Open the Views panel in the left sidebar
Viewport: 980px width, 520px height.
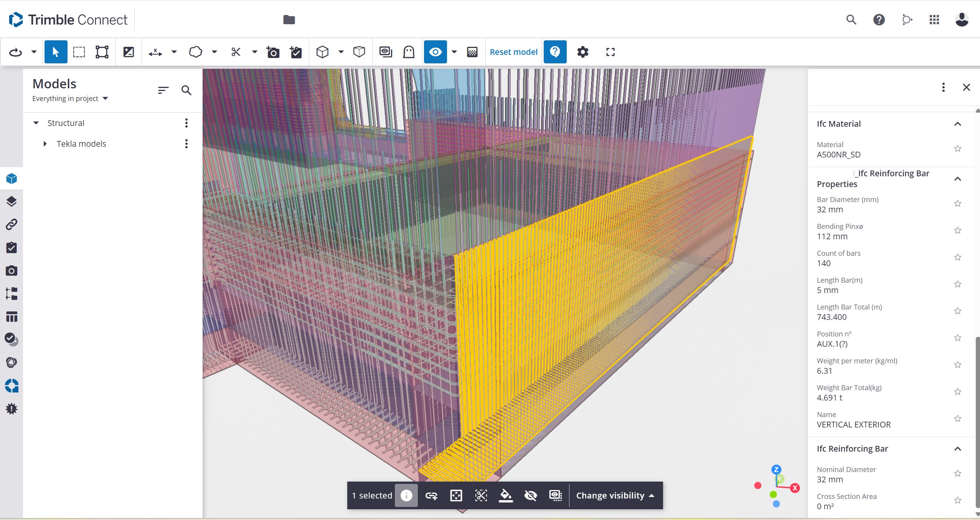(x=12, y=201)
